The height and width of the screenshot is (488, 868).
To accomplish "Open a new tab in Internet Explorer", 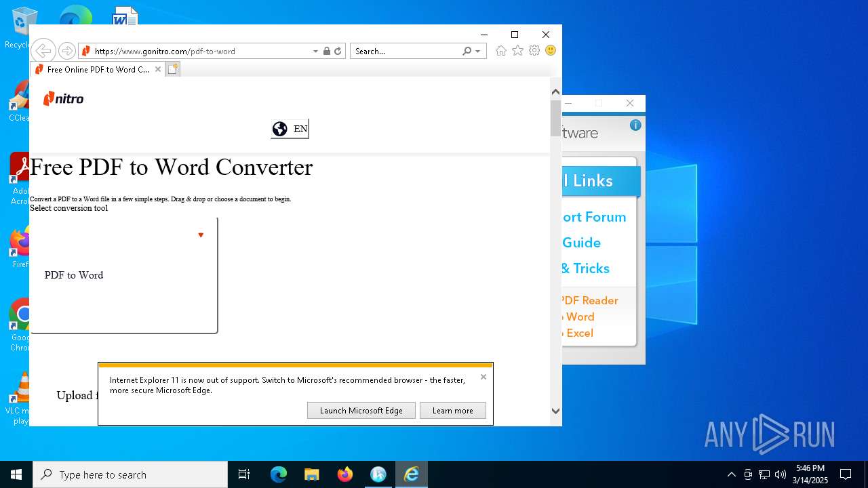I will point(173,69).
